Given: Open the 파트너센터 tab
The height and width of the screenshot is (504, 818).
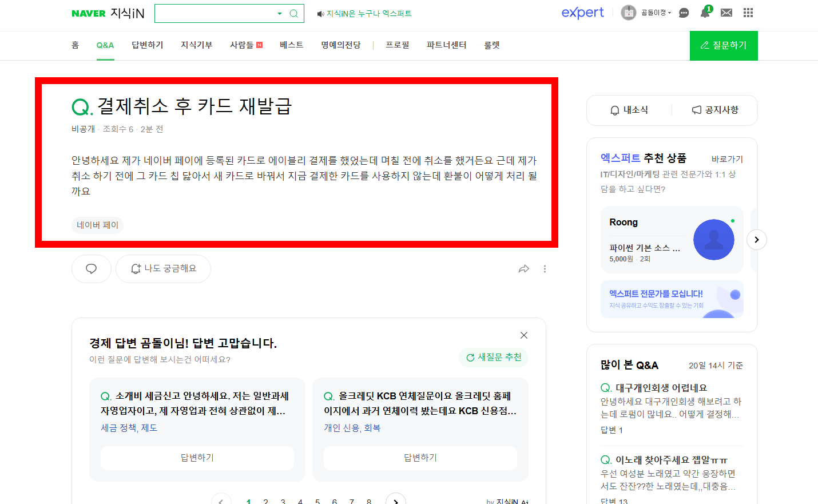Looking at the screenshot, I should tap(447, 45).
